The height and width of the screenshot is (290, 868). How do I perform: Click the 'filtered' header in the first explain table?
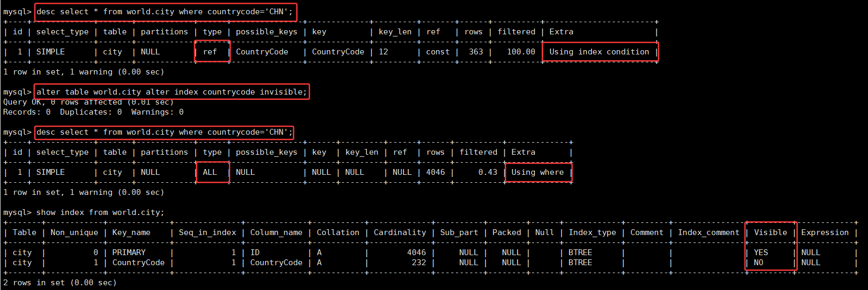516,32
